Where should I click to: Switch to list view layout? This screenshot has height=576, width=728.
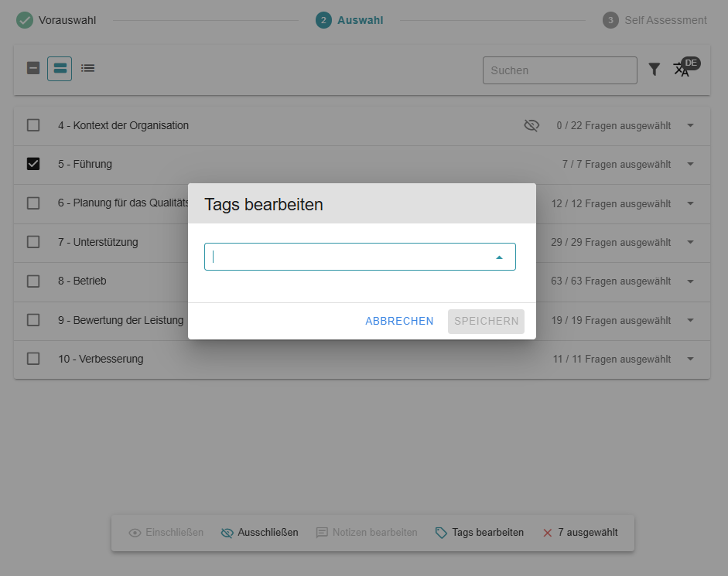coord(88,69)
